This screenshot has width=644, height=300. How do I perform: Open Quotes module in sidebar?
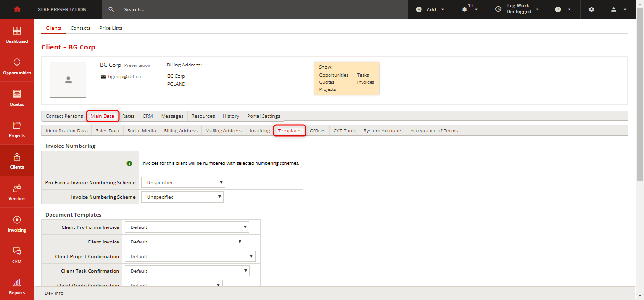pos(17,98)
